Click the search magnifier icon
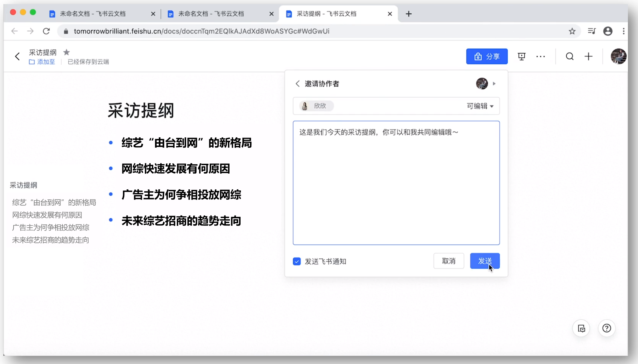The width and height of the screenshot is (638, 364). click(x=570, y=56)
